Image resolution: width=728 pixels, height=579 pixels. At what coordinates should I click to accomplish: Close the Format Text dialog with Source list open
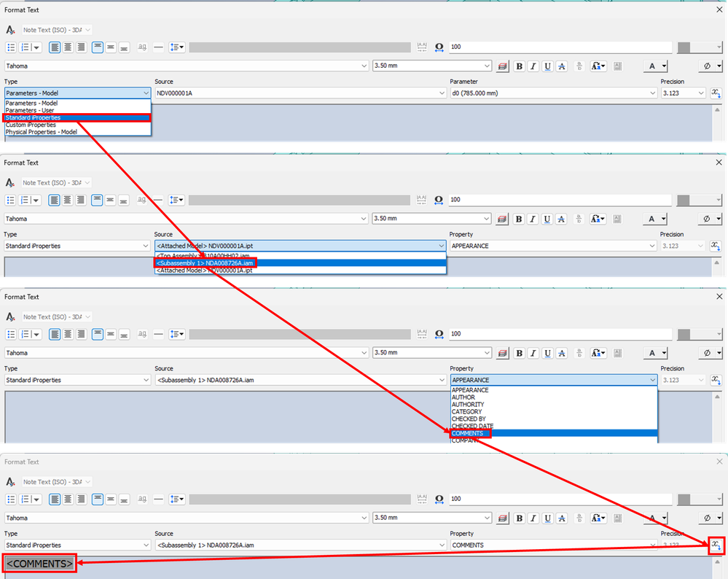point(719,162)
